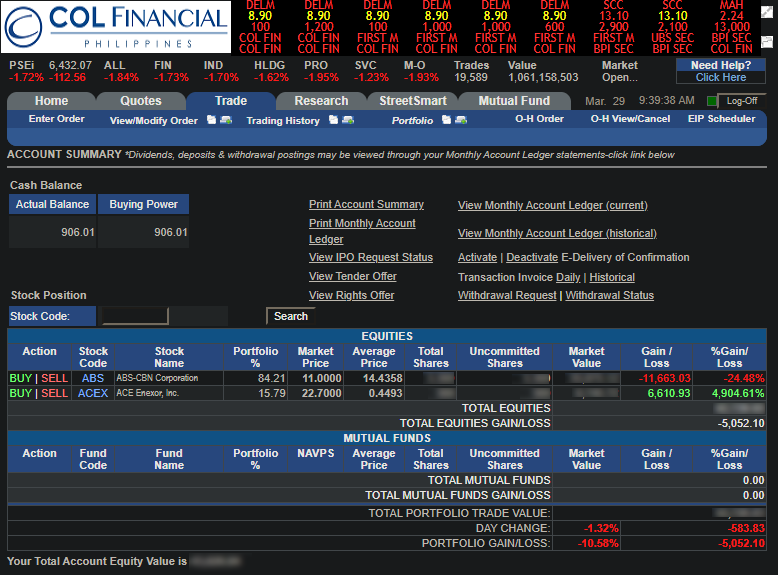Open Enter Order submenu
The height and width of the screenshot is (575, 778).
(57, 119)
